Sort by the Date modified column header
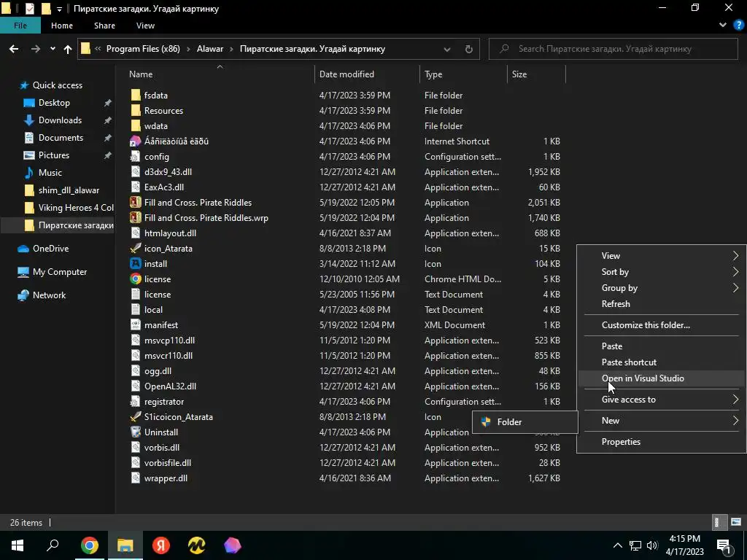This screenshot has width=747, height=560. [x=347, y=74]
